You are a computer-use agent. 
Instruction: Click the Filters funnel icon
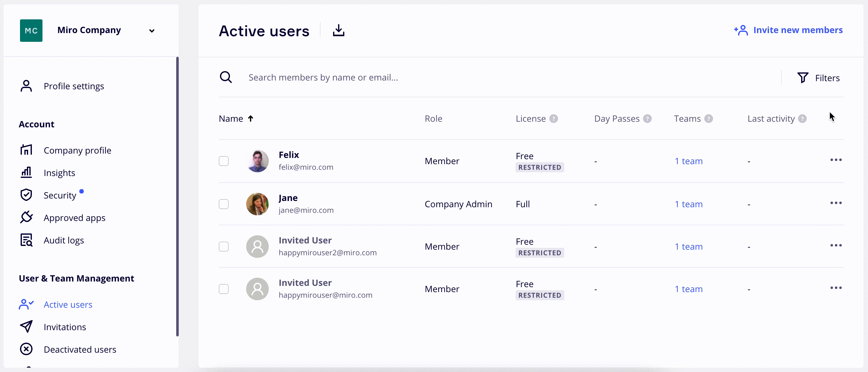pos(803,78)
